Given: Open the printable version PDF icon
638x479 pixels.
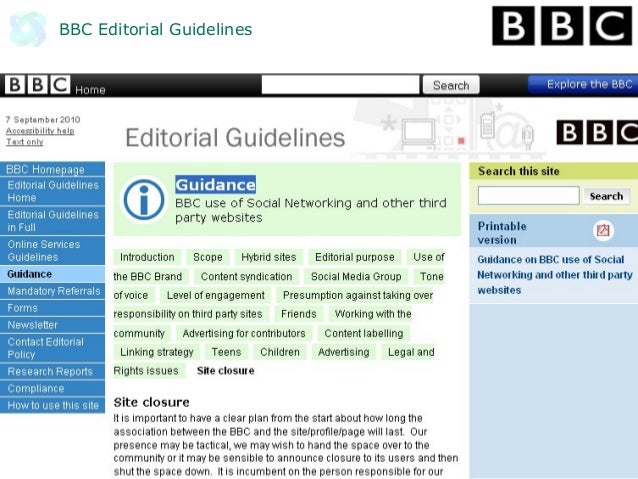Looking at the screenshot, I should click(603, 230).
